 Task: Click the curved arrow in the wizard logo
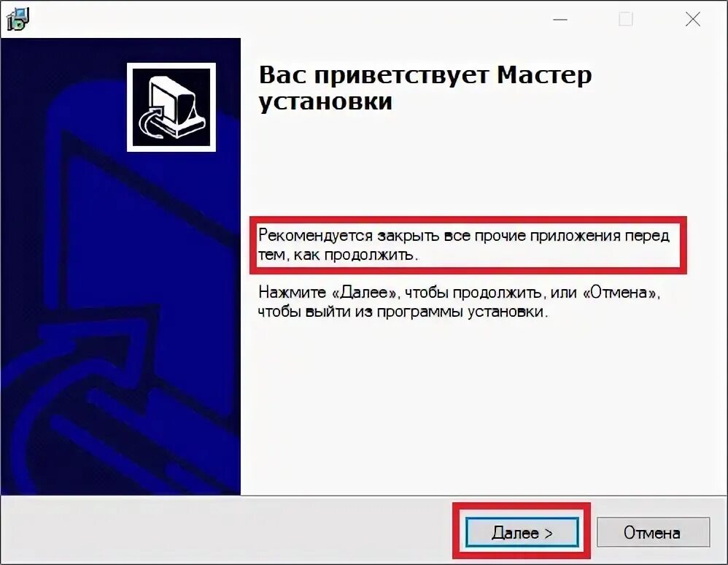pyautogui.click(x=152, y=123)
